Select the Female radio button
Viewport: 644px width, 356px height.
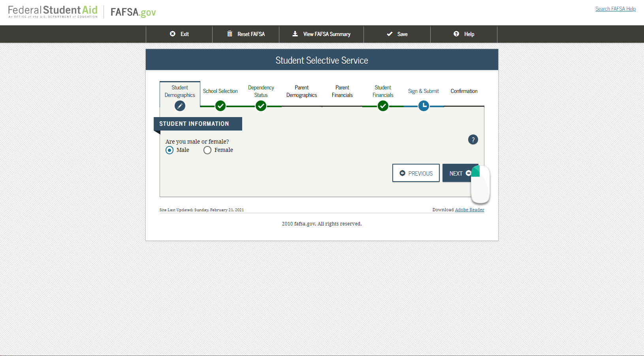207,150
